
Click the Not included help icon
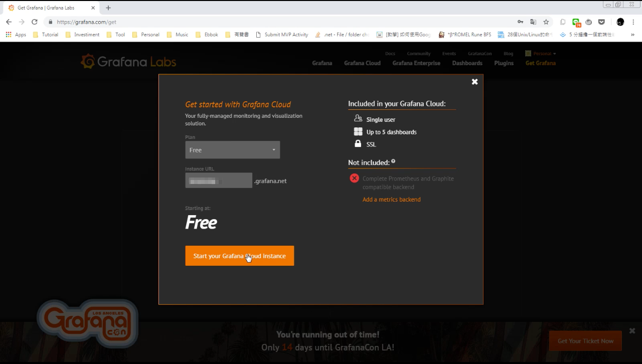point(393,161)
